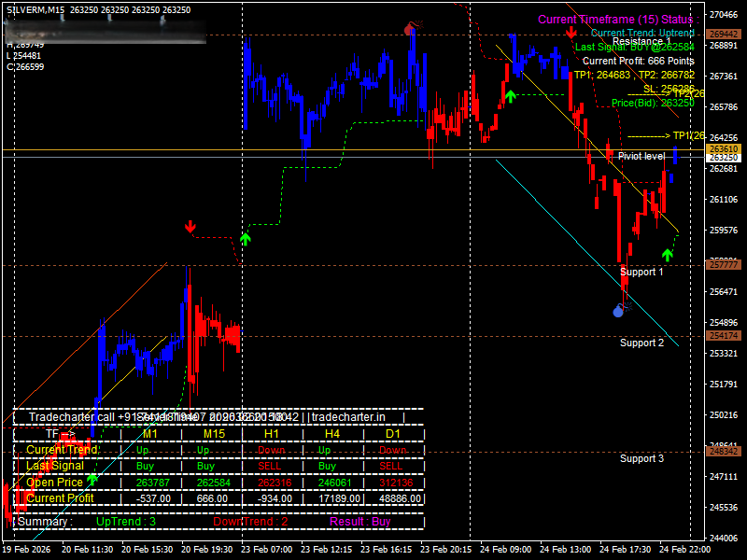The image size is (747, 560).
Task: Click the Last Signal row label
Action: [x=55, y=466]
